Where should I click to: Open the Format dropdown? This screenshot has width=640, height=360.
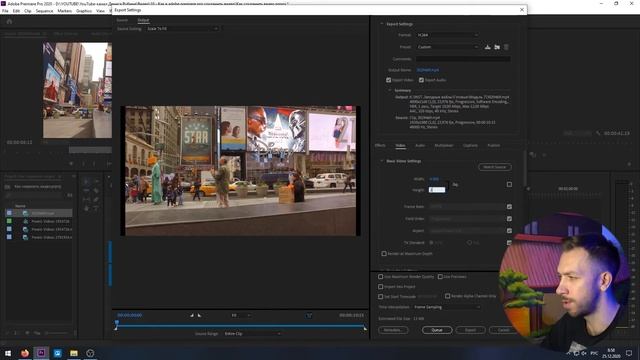(447, 35)
